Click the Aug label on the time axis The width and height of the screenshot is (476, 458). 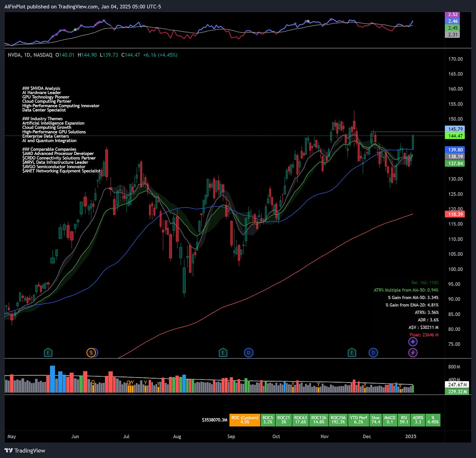pos(177,437)
